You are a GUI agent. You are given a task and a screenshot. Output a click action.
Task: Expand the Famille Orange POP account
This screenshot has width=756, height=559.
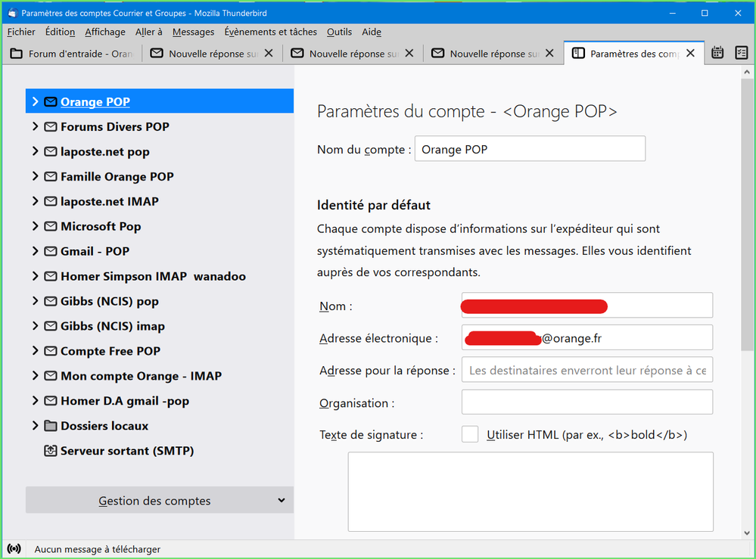point(36,176)
